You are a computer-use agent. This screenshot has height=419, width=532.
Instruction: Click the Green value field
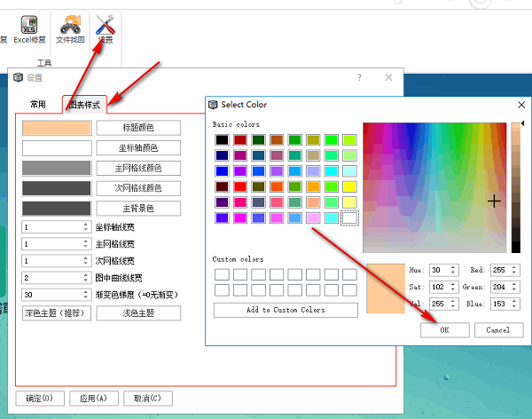click(x=500, y=287)
